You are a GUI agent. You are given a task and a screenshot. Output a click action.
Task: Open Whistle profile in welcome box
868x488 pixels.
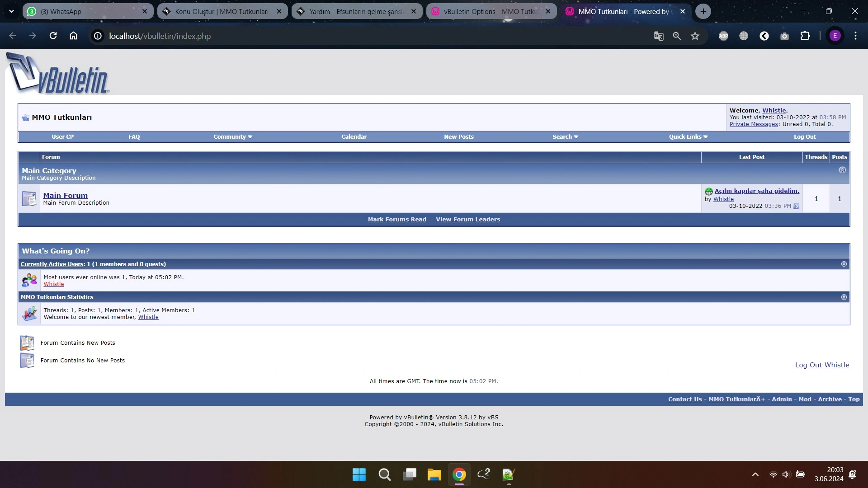pos(774,110)
